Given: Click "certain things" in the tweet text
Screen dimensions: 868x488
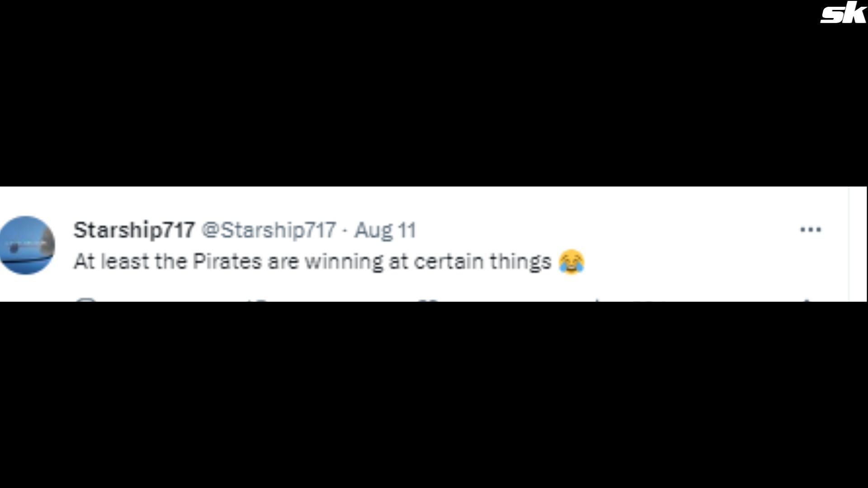Looking at the screenshot, I should 482,262.
